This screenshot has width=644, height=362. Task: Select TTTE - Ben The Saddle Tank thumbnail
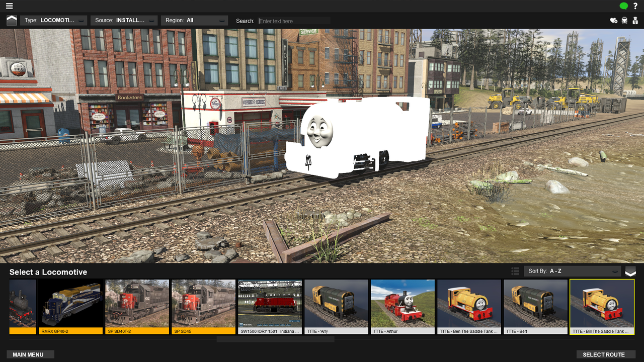pos(469,307)
